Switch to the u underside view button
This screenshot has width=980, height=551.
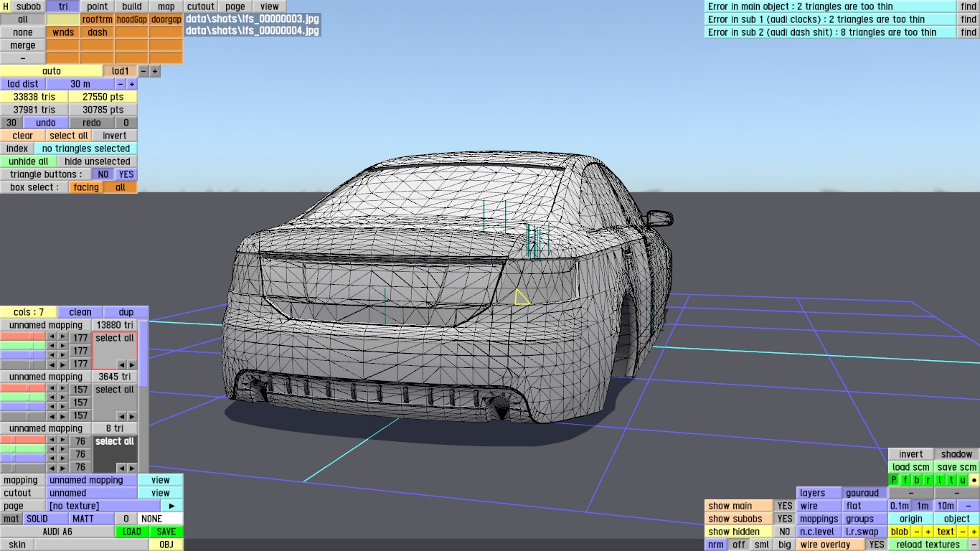(963, 480)
